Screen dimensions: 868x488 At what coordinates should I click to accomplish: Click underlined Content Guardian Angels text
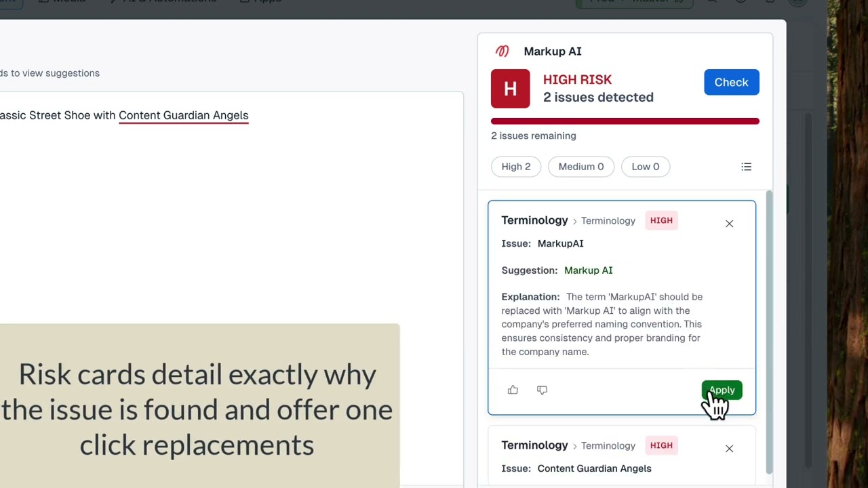tap(184, 115)
